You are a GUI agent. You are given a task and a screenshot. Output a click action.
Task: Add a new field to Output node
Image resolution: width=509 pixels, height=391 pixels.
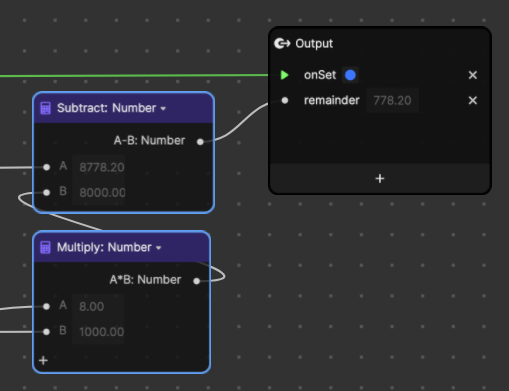click(380, 179)
